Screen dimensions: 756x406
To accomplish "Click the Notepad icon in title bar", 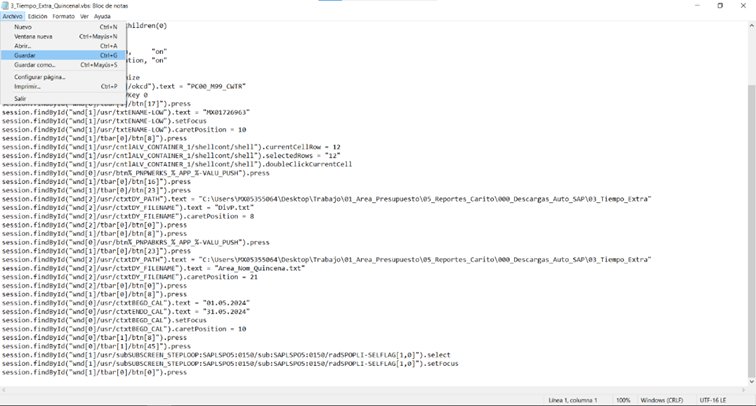I will pos(5,5).
